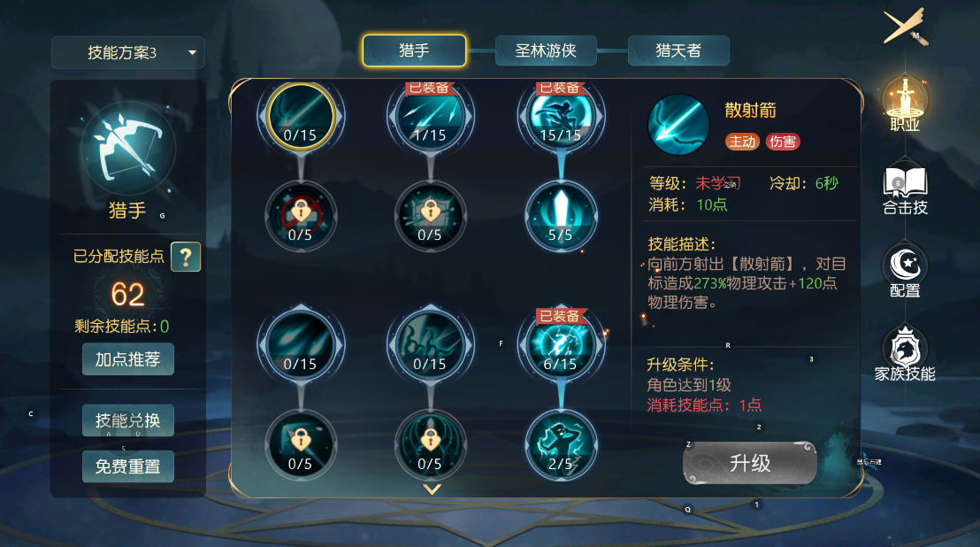The width and height of the screenshot is (980, 547).
Task: Select the equipped skill showing 1/15
Action: pyautogui.click(x=430, y=116)
